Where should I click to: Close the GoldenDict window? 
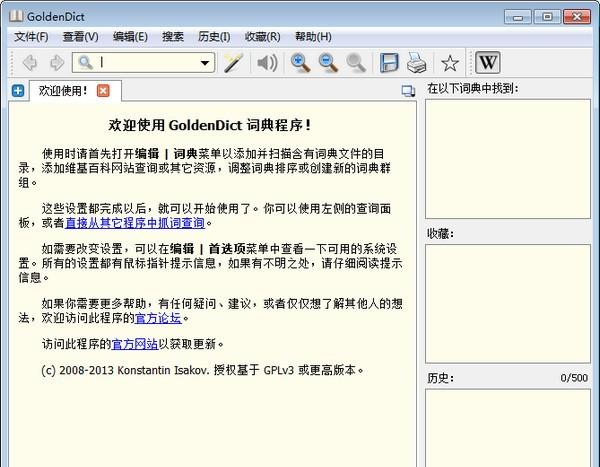coord(577,17)
